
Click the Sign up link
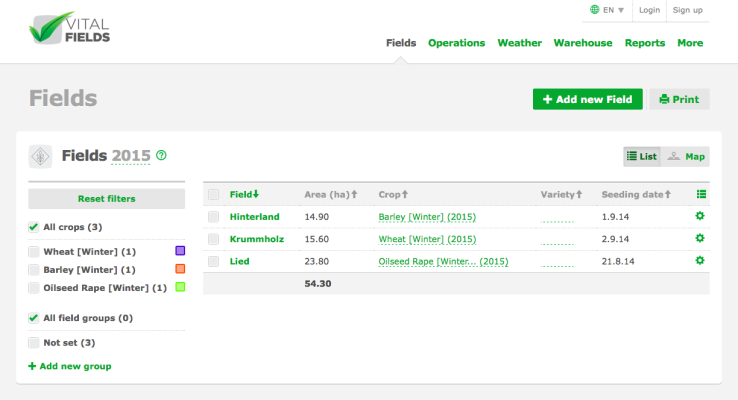(x=688, y=10)
